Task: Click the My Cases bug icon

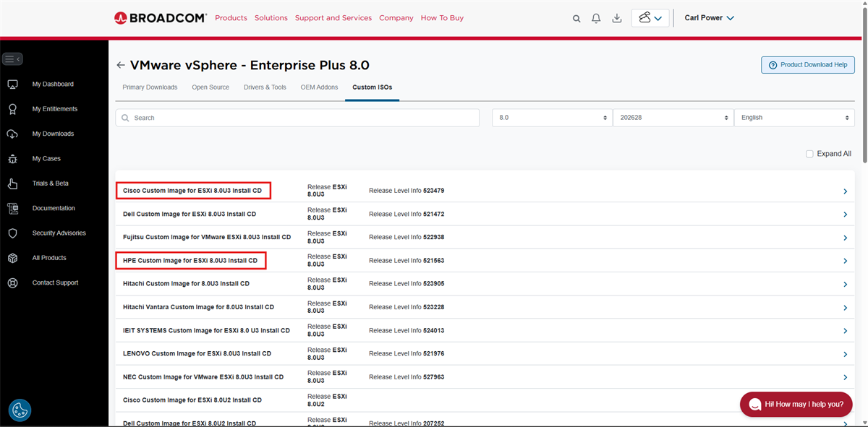Action: pos(12,159)
